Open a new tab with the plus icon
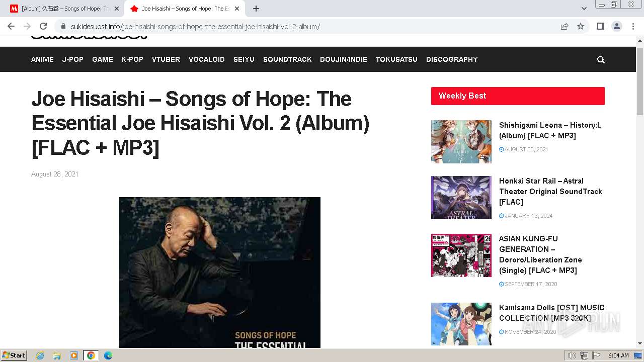 256,9
